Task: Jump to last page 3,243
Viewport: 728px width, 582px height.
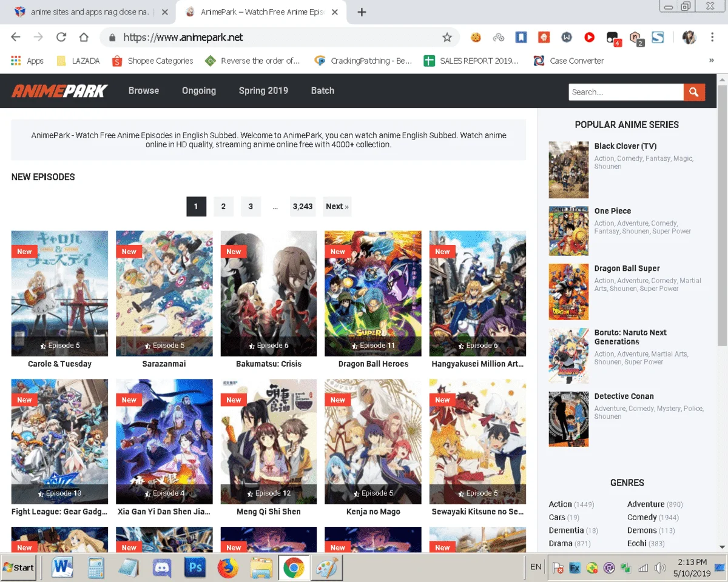Action: click(x=303, y=206)
